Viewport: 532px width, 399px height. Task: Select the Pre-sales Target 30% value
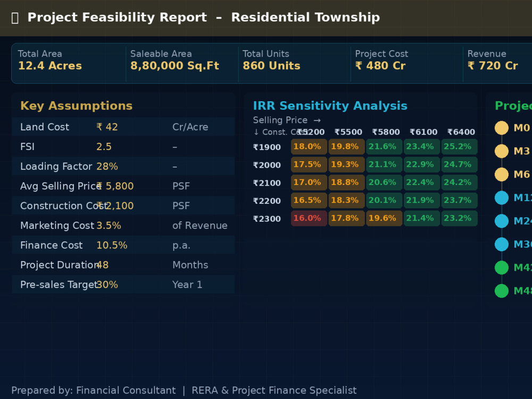point(107,284)
